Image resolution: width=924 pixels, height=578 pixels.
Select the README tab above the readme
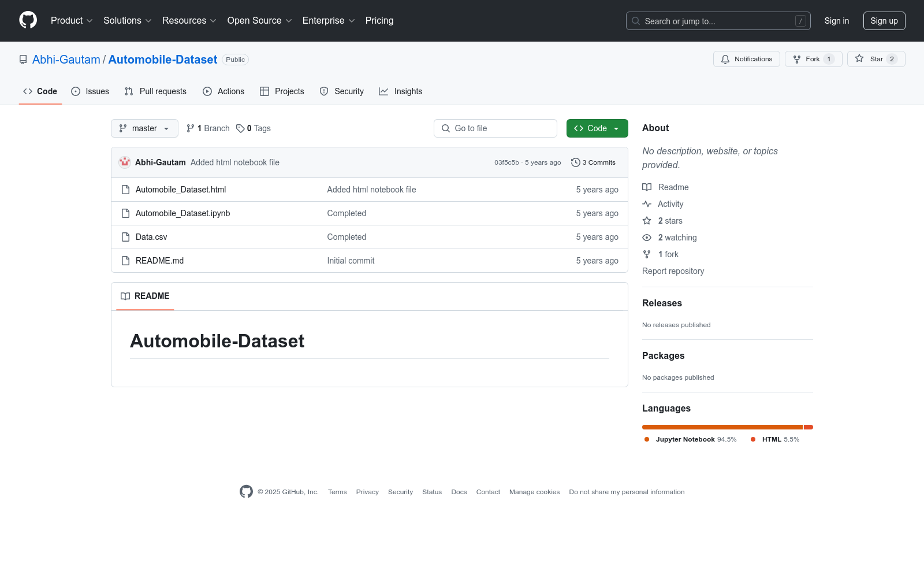point(145,296)
